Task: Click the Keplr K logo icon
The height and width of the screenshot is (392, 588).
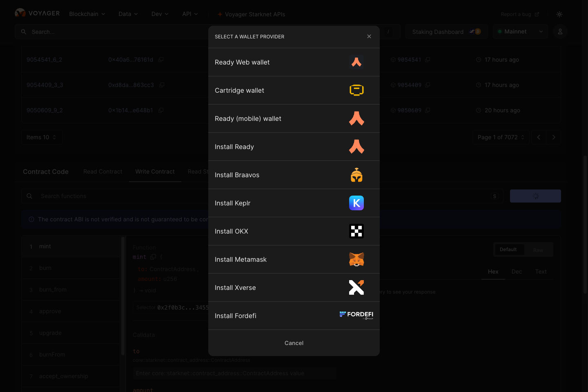Action: click(356, 203)
